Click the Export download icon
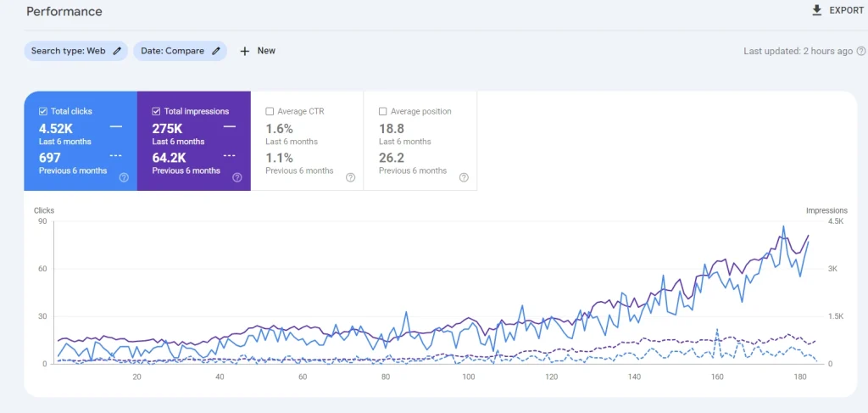Screen dimensions: 868x413 816,10
